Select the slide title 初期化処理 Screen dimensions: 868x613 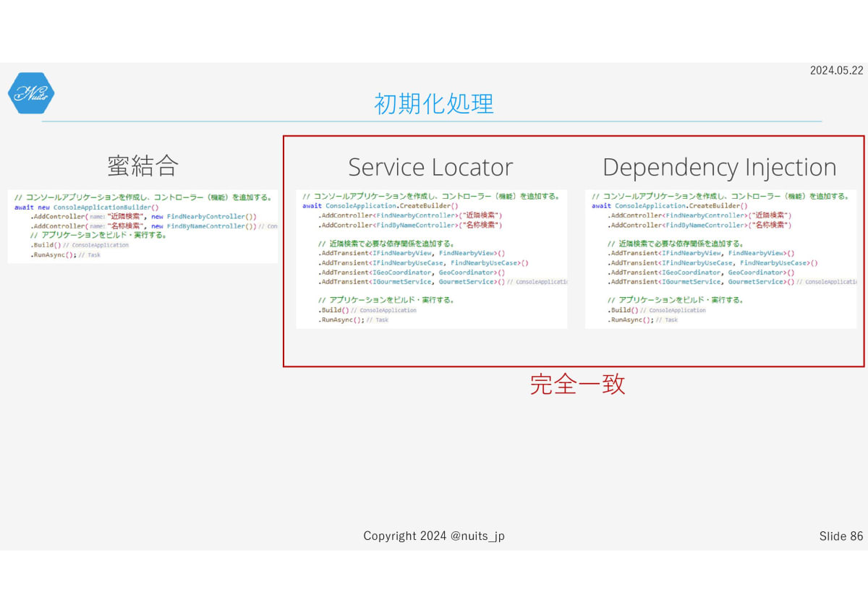(434, 103)
